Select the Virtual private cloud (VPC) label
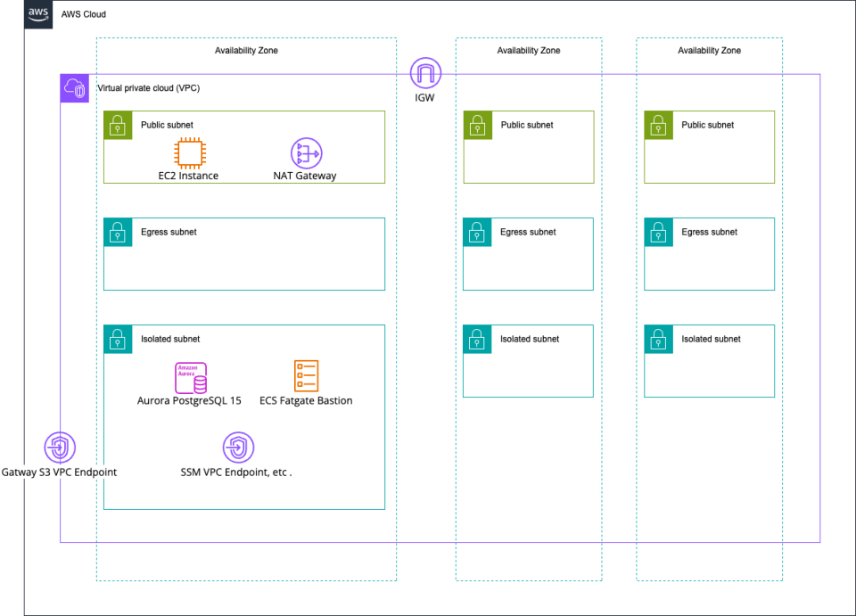The height and width of the screenshot is (616, 856). 148,87
